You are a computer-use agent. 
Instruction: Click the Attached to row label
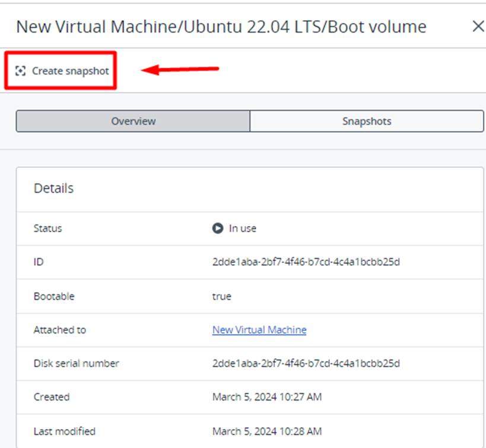[60, 330]
